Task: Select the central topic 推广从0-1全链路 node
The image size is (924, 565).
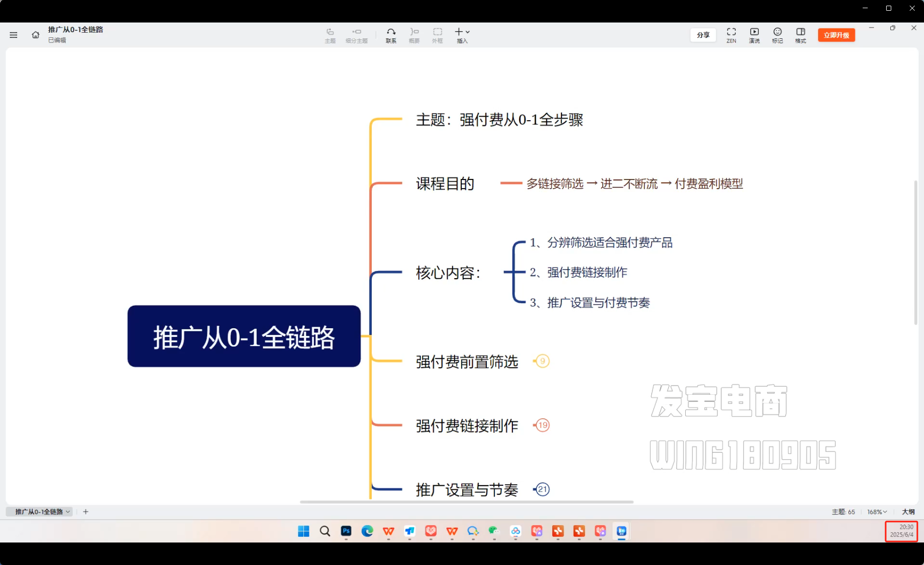Action: [244, 336]
